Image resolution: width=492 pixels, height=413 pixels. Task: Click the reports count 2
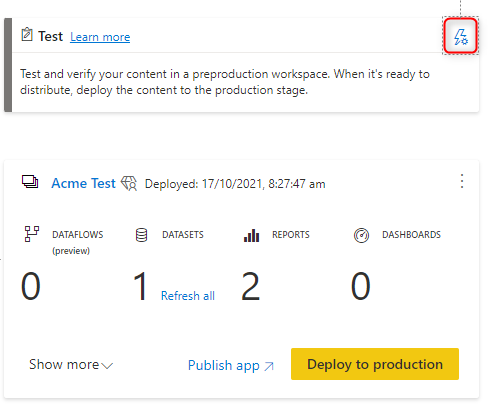coord(250,286)
